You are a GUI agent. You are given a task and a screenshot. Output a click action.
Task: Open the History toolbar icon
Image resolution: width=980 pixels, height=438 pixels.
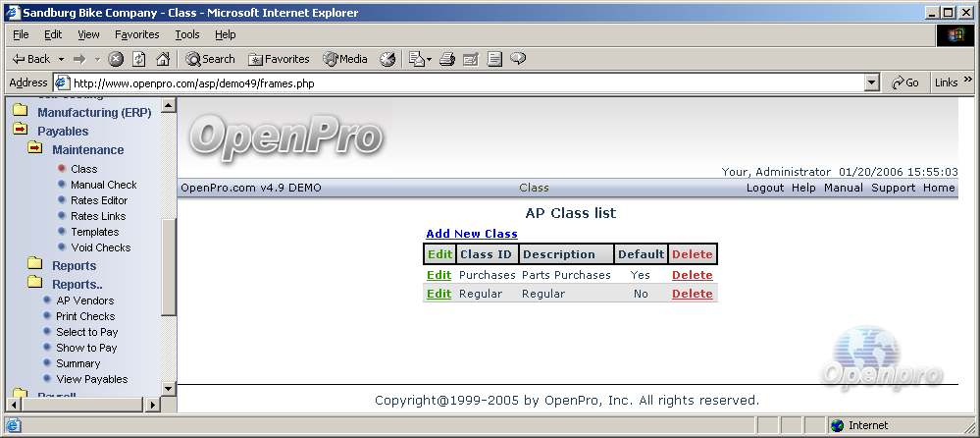click(x=387, y=59)
